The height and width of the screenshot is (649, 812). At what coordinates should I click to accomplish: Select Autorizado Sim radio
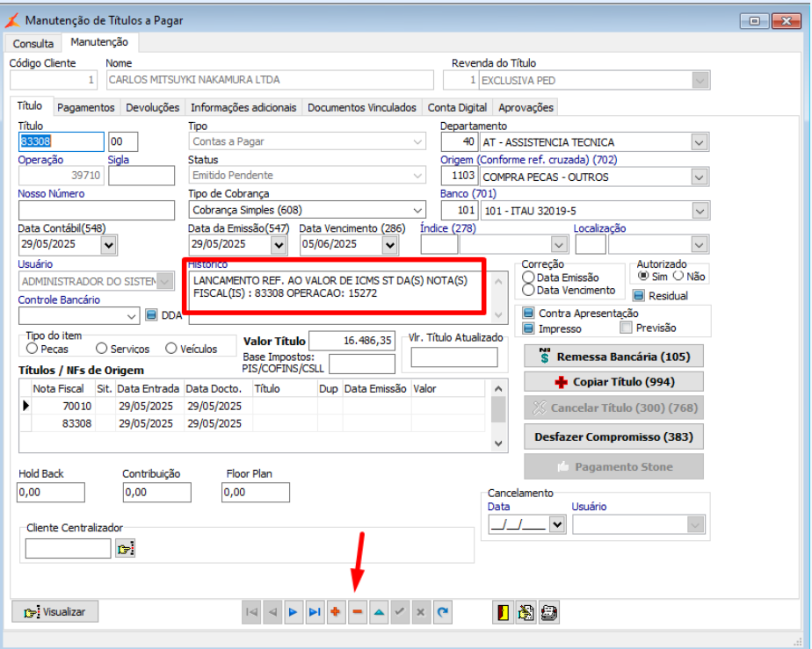[643, 277]
